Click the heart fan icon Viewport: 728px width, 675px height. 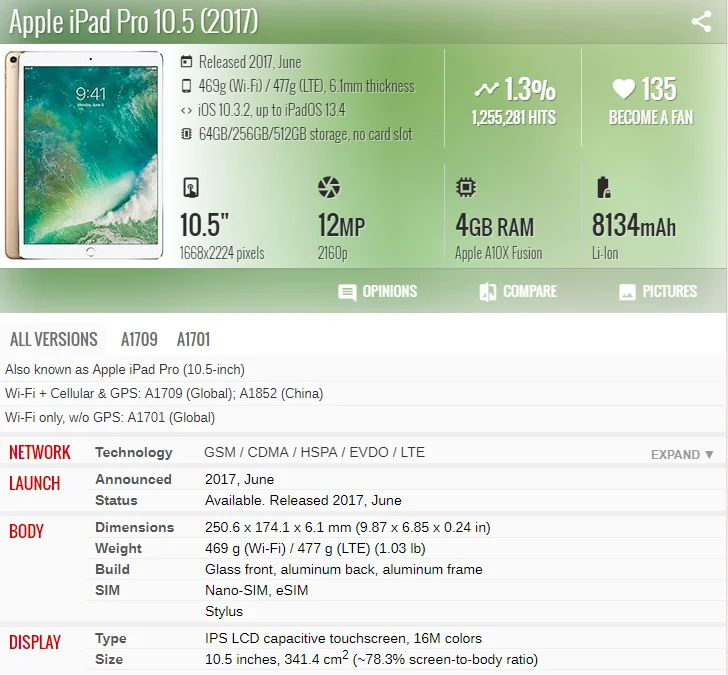tap(624, 88)
